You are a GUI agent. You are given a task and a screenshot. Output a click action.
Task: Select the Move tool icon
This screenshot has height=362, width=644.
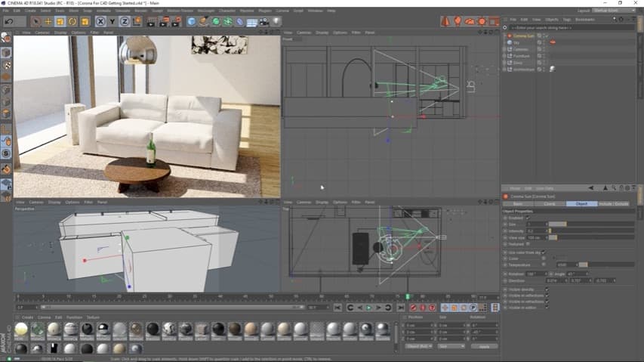pos(48,21)
